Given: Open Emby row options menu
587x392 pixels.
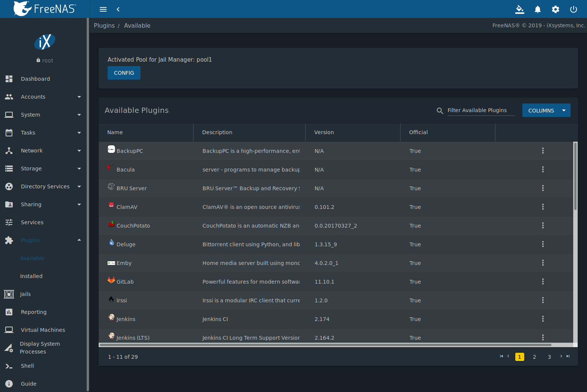Looking at the screenshot, I should pos(543,263).
